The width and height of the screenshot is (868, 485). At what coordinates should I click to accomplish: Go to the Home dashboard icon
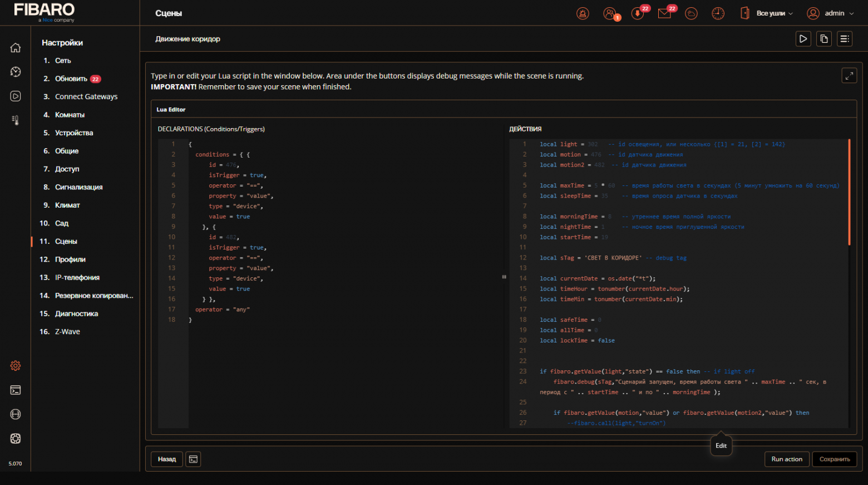pyautogui.click(x=16, y=48)
